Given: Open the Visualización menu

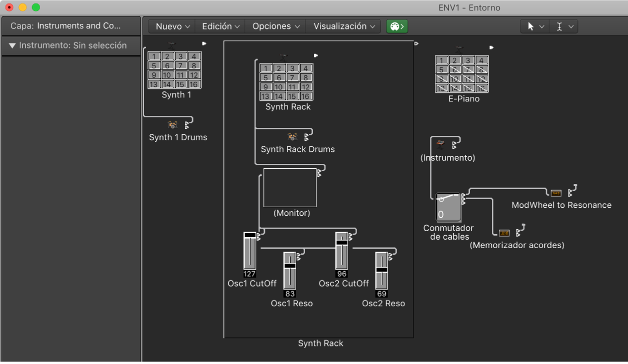Looking at the screenshot, I should coord(344,26).
